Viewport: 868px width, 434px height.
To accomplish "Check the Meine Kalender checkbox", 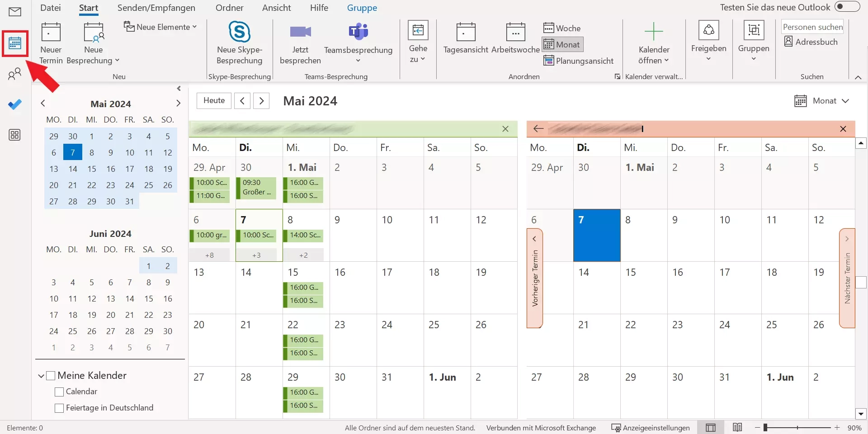I will tap(51, 376).
